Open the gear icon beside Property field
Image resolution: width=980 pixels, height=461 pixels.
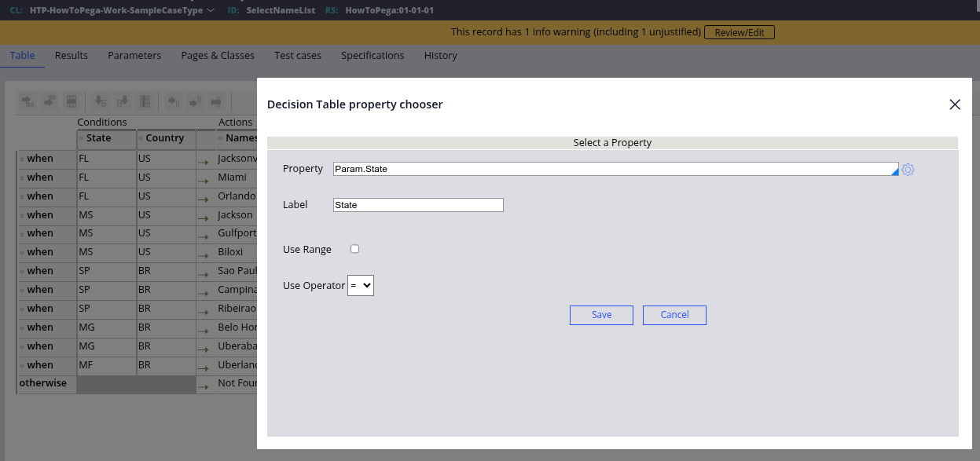[x=908, y=170]
